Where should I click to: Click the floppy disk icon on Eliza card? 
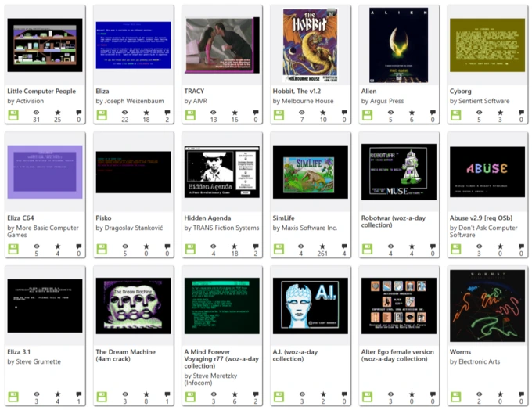point(102,115)
